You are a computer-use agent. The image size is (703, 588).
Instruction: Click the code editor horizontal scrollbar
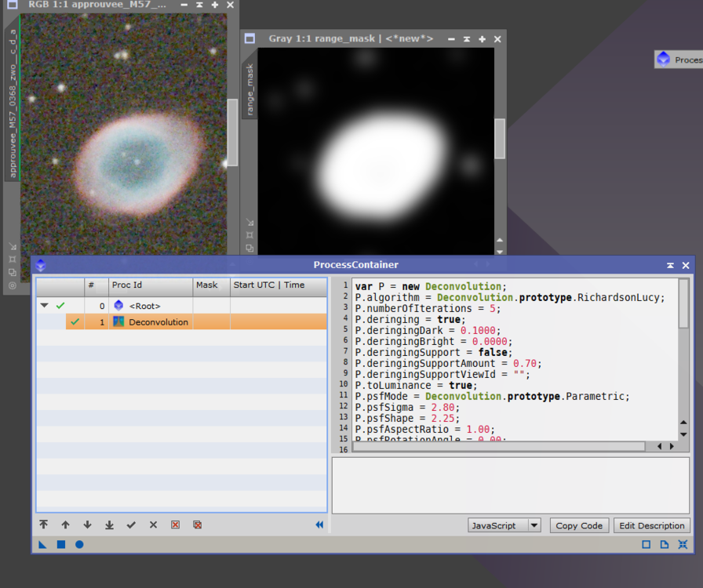click(x=498, y=446)
